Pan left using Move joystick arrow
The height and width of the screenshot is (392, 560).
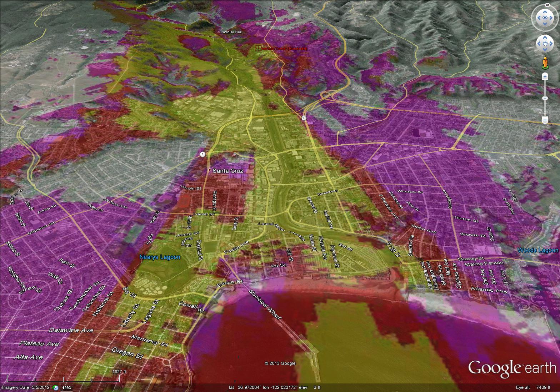coord(539,44)
